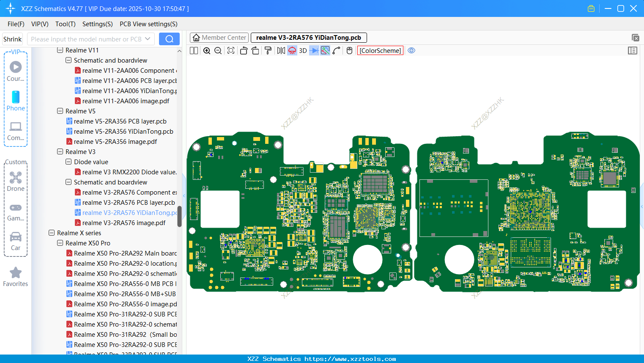
Task: Toggle the red lamp highlight icon
Action: coord(292,51)
